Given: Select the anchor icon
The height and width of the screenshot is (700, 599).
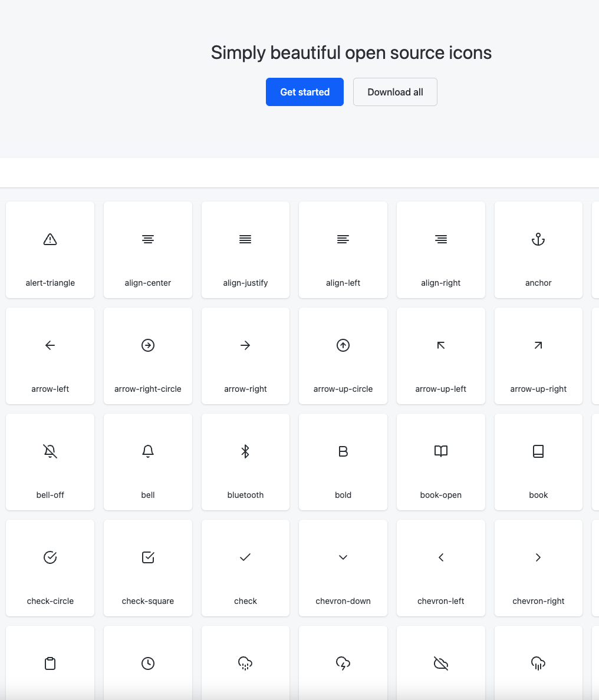Looking at the screenshot, I should (538, 239).
